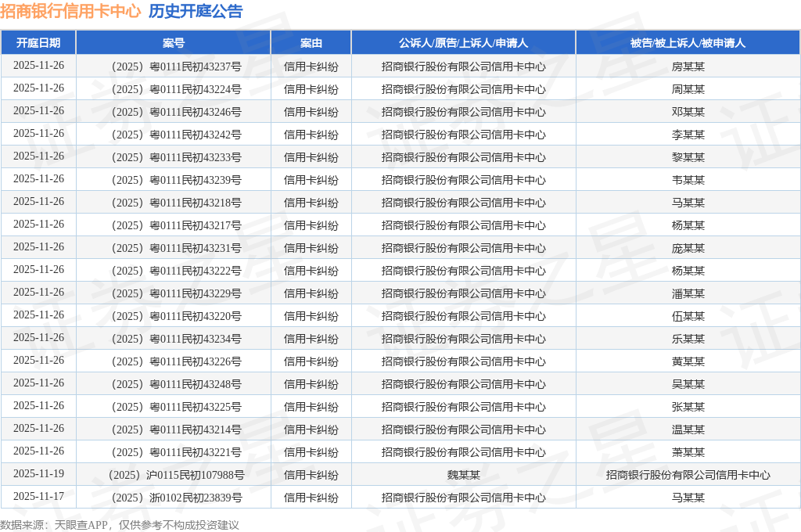The height and width of the screenshot is (532, 801).
Task: Click defendant name 吴某某
Action: tap(688, 384)
